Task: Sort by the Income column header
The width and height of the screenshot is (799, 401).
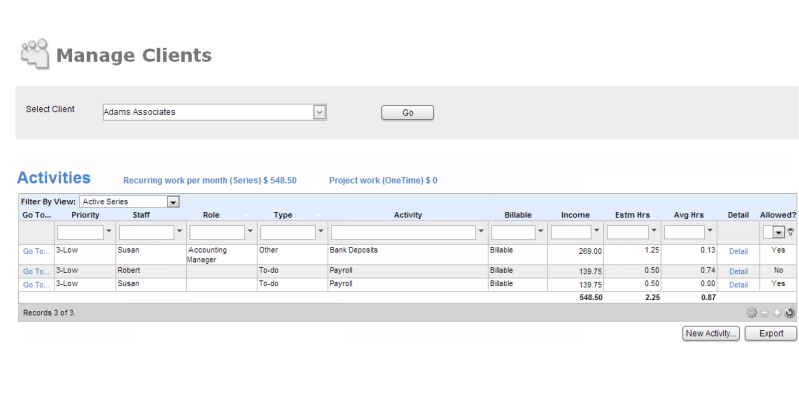Action: pyautogui.click(x=575, y=215)
